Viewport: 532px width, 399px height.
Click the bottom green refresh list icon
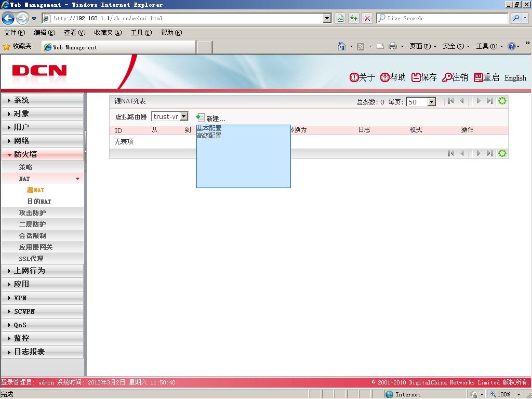[502, 153]
